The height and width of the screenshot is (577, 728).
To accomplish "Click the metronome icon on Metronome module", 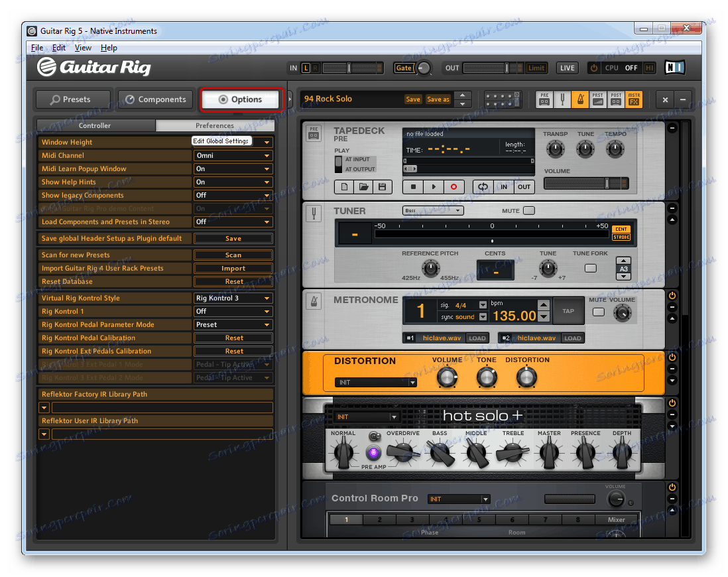I will (314, 302).
